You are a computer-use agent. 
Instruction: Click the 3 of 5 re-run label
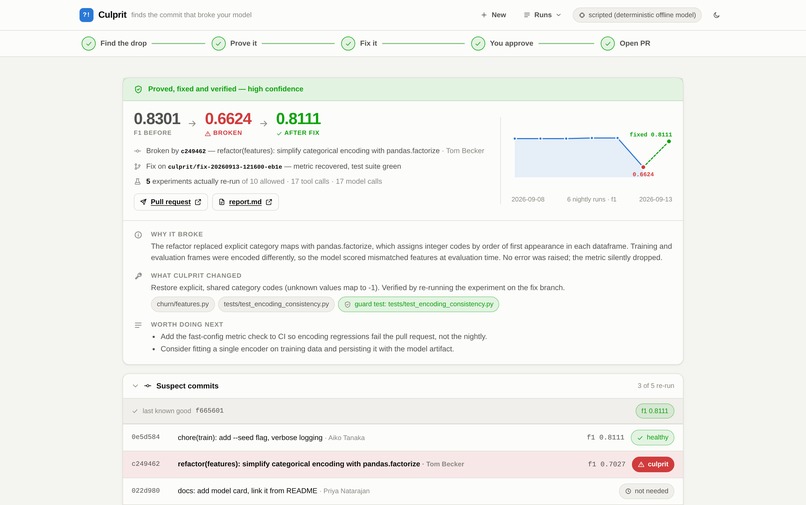click(x=656, y=386)
